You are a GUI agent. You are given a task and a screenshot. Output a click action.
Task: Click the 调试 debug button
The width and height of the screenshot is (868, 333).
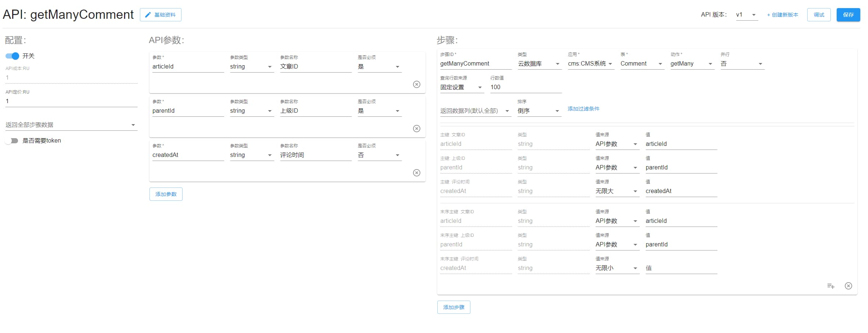819,15
